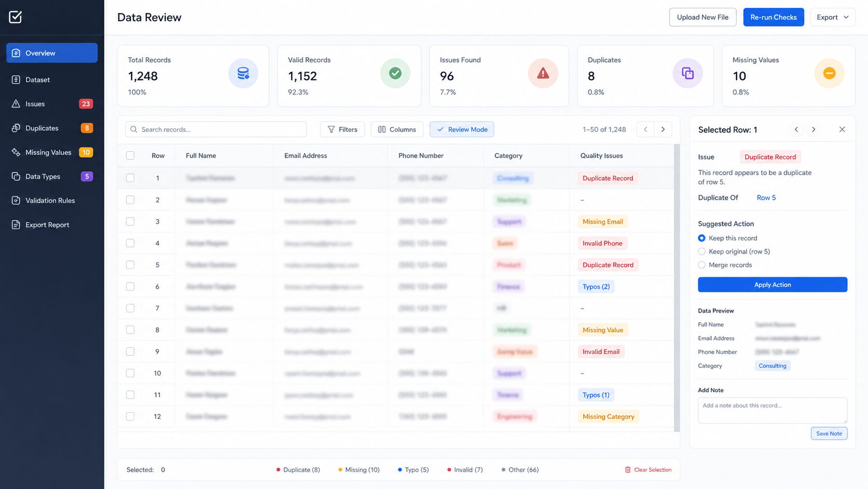Click the Missing Values minus icon

pyautogui.click(x=829, y=73)
